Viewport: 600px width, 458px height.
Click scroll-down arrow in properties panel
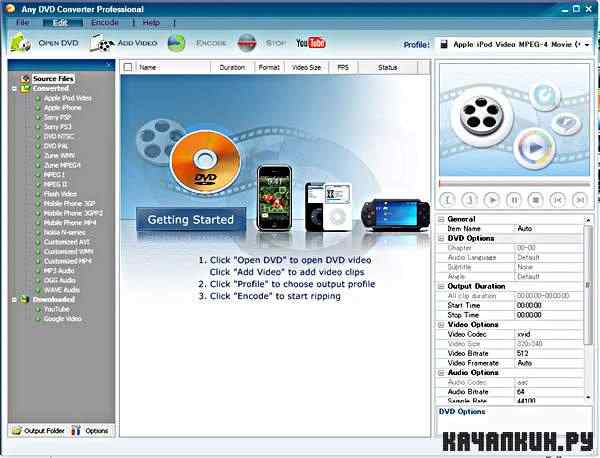coord(588,398)
